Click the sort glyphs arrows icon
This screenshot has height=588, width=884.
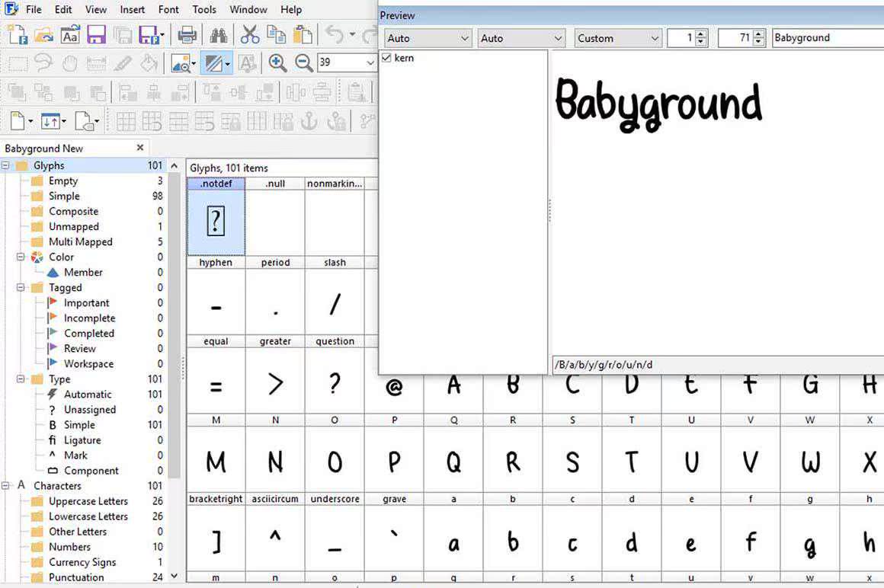pyautogui.click(x=51, y=120)
